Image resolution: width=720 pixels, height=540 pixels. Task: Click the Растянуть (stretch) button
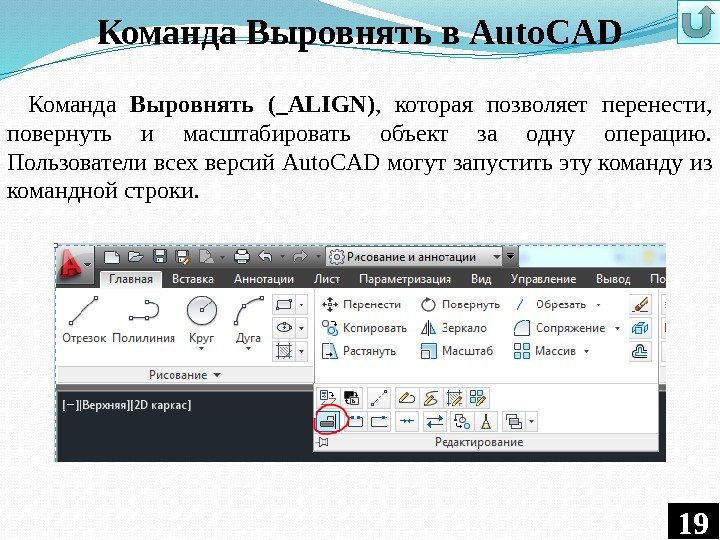pyautogui.click(x=358, y=351)
